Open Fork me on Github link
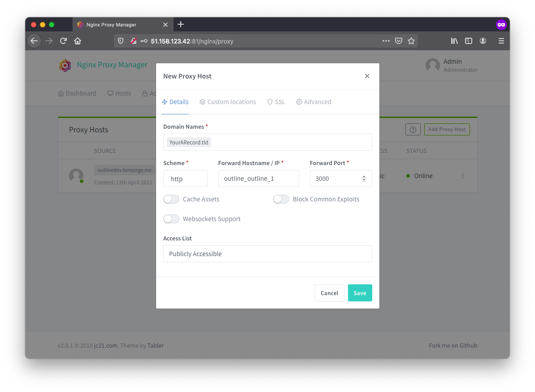The width and height of the screenshot is (535, 392). click(x=453, y=346)
